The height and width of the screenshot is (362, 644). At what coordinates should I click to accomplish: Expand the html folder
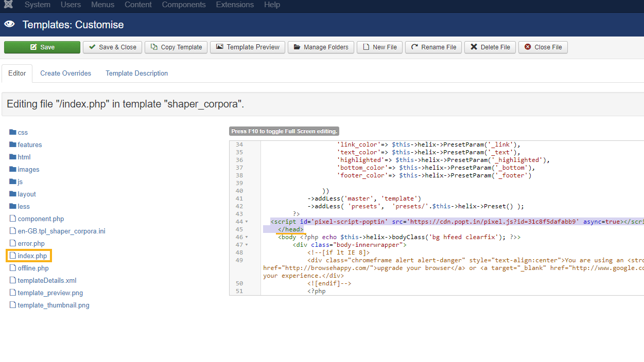(x=24, y=157)
